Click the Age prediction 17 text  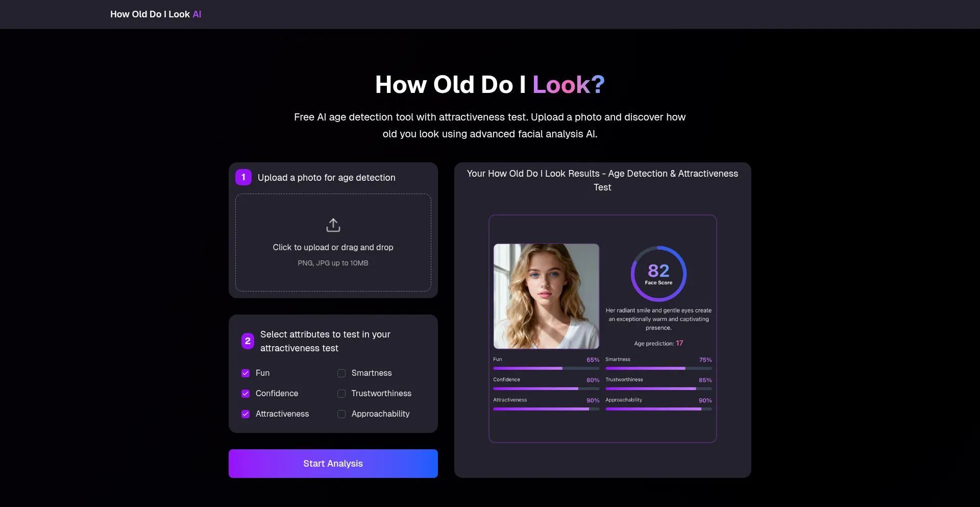pos(658,344)
